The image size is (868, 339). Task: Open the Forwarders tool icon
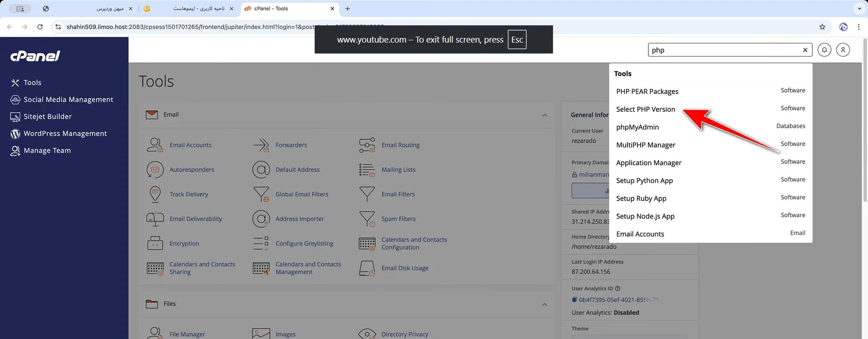[x=261, y=145]
